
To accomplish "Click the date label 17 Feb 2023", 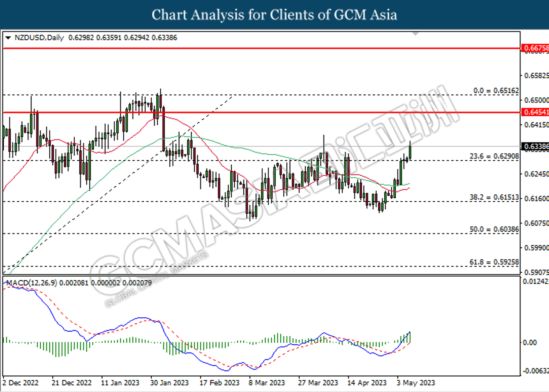I will (x=219, y=383).
